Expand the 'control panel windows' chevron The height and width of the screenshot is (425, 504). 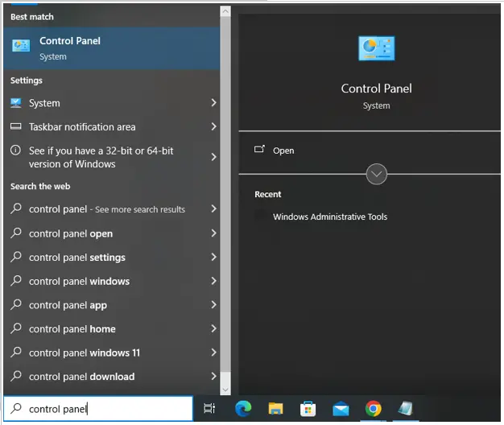tap(213, 281)
